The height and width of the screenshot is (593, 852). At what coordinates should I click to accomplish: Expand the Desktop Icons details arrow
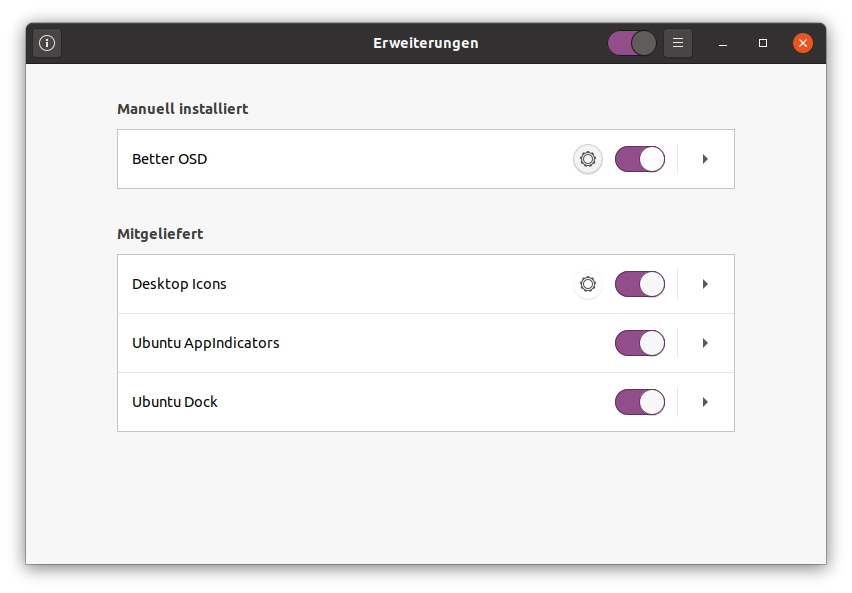pos(705,284)
